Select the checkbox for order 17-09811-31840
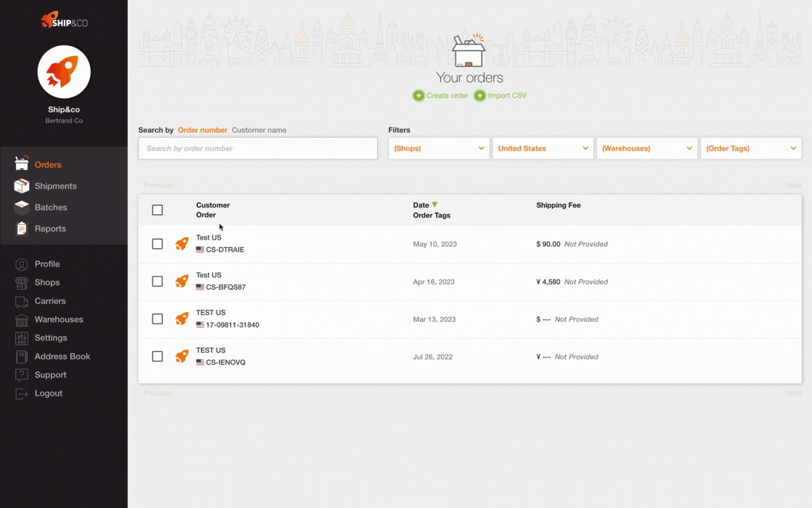Screen dimensions: 812x508 point(157,319)
